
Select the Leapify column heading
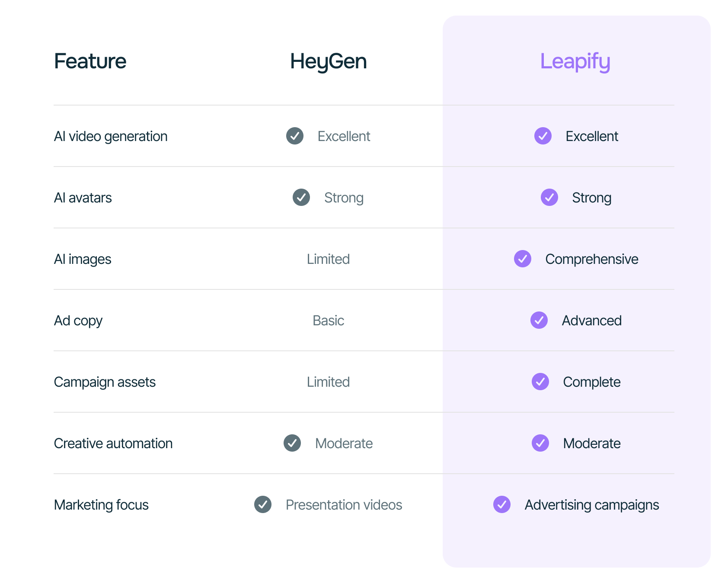point(575,61)
